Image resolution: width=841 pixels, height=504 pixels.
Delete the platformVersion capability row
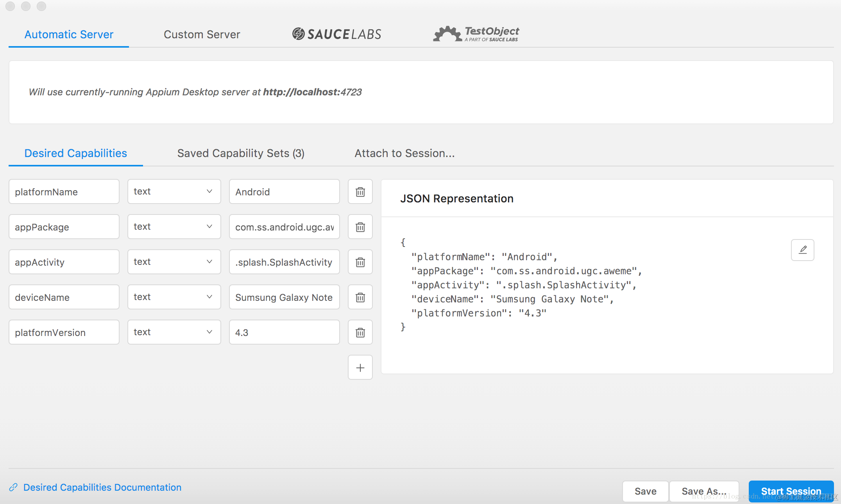(x=360, y=332)
